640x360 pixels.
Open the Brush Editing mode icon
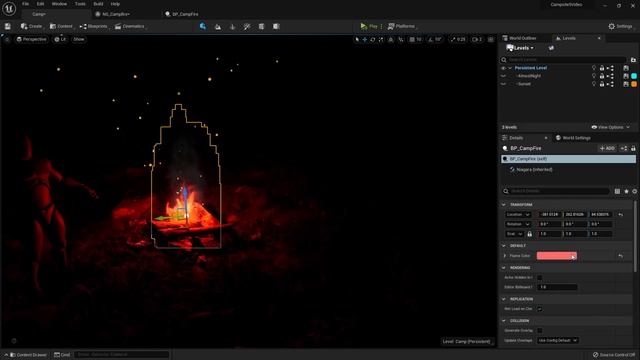pyautogui.click(x=276, y=27)
